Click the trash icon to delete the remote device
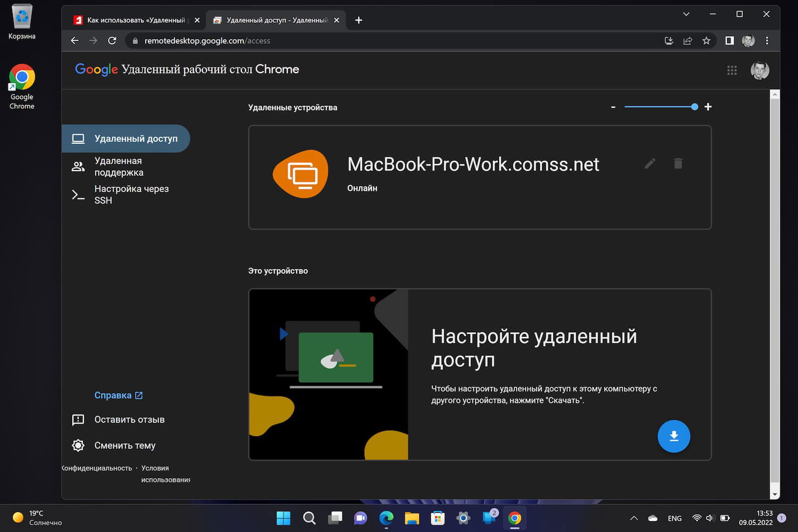798x532 pixels. [678, 164]
